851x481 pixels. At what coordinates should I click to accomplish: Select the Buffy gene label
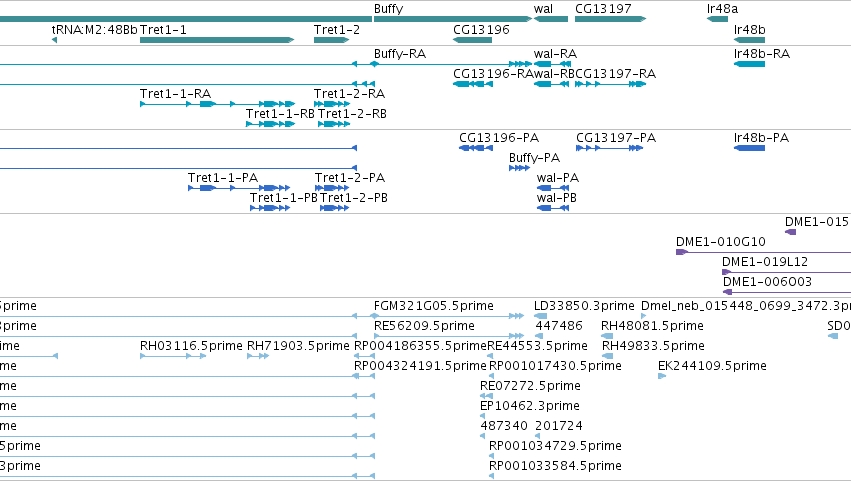pos(388,9)
